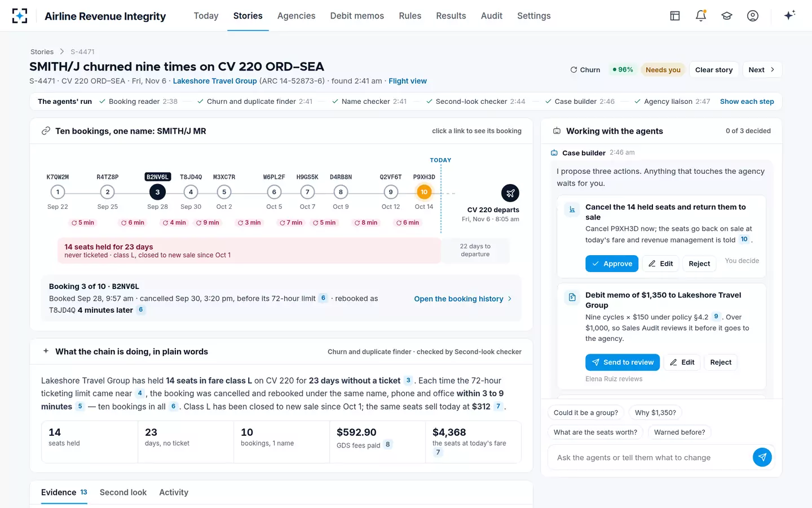Screen dimensions: 812x508
Task: Open the layout panel icon in header
Action: [675, 16]
